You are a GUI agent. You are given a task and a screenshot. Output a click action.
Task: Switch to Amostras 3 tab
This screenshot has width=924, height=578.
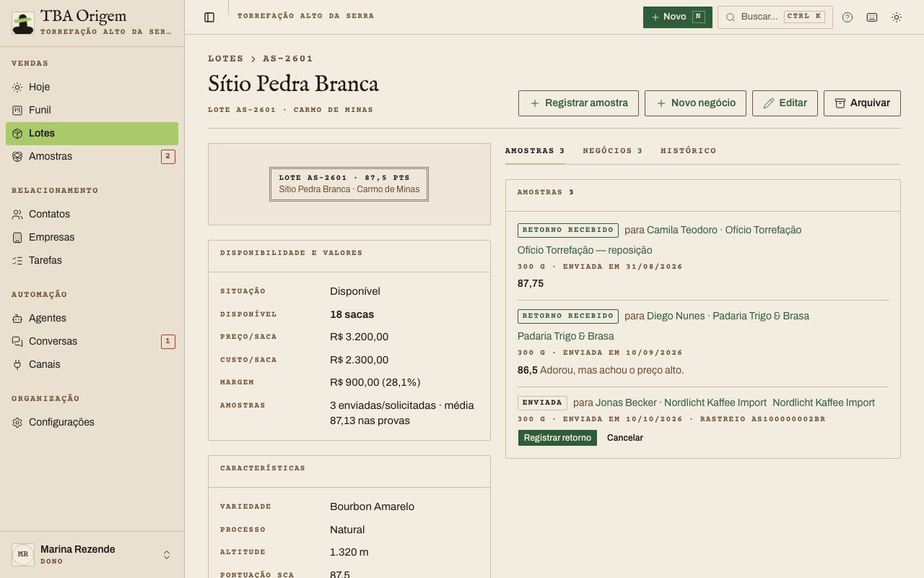[x=535, y=151]
